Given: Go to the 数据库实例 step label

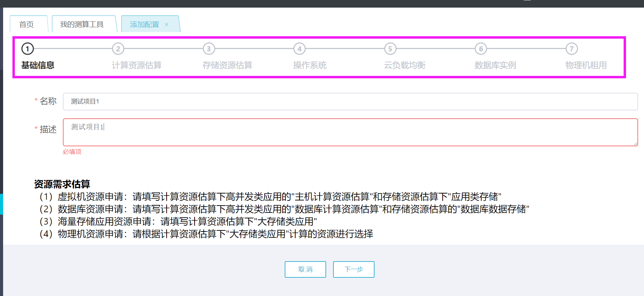Looking at the screenshot, I should click(x=495, y=65).
